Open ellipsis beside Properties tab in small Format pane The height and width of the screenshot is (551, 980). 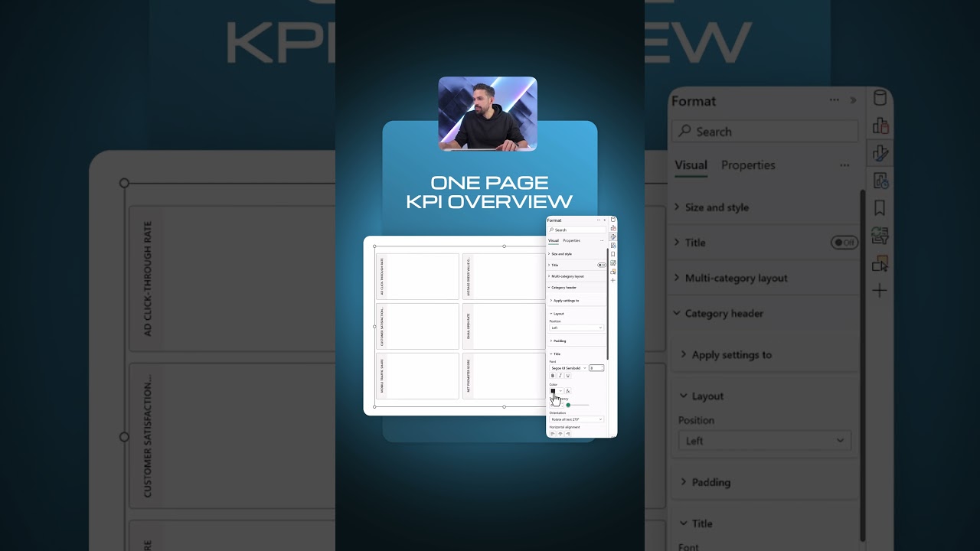click(x=602, y=241)
